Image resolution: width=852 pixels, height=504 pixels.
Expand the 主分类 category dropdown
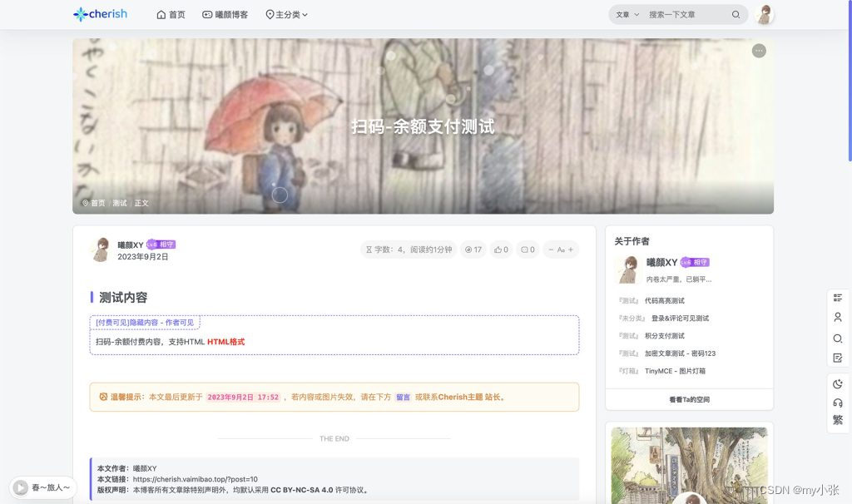(x=286, y=15)
